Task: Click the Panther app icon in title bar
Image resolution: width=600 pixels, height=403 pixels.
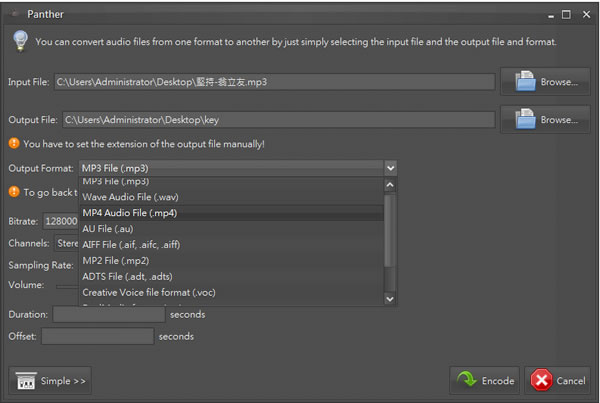Action: [x=15, y=14]
